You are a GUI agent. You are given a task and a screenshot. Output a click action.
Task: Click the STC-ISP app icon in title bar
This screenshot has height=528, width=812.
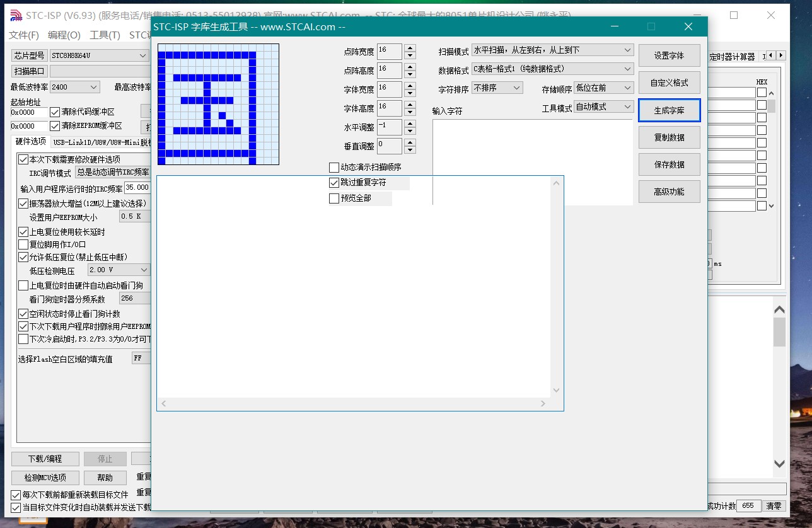point(15,15)
